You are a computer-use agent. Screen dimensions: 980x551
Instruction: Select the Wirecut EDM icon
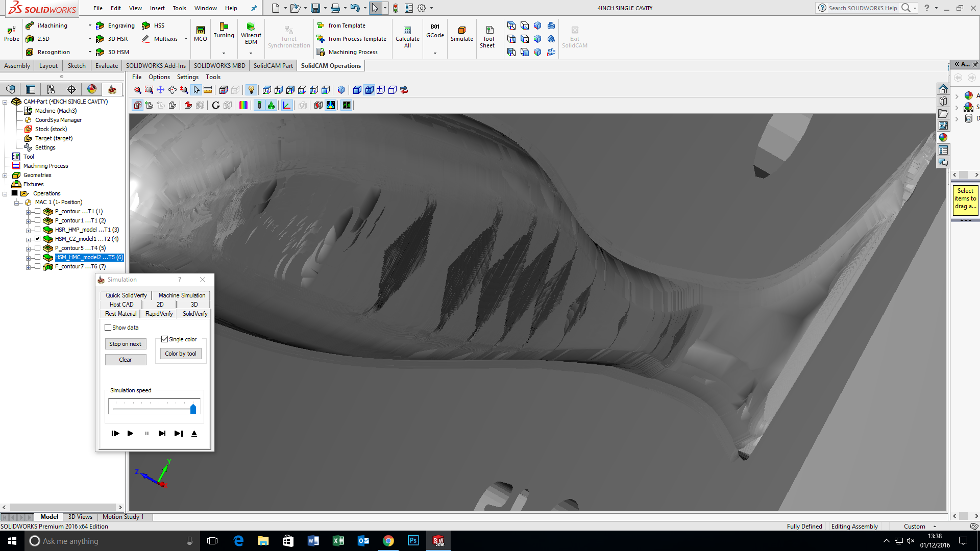251,27
